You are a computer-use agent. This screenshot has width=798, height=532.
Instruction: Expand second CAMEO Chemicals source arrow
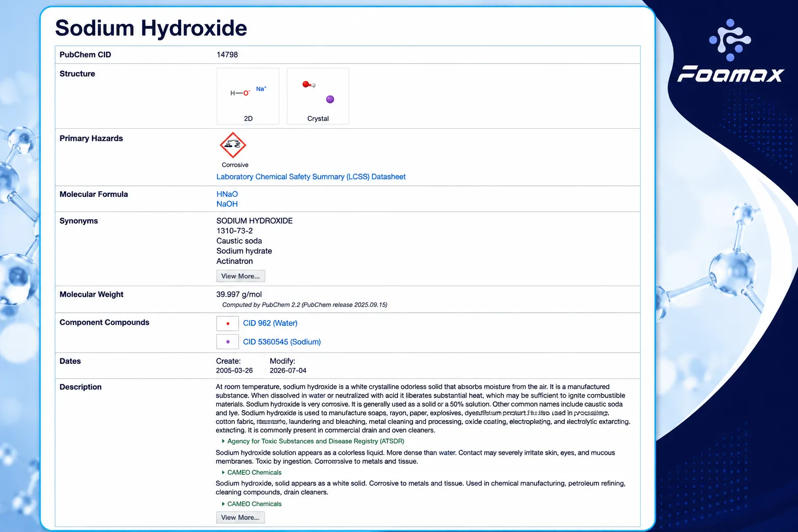click(223, 504)
